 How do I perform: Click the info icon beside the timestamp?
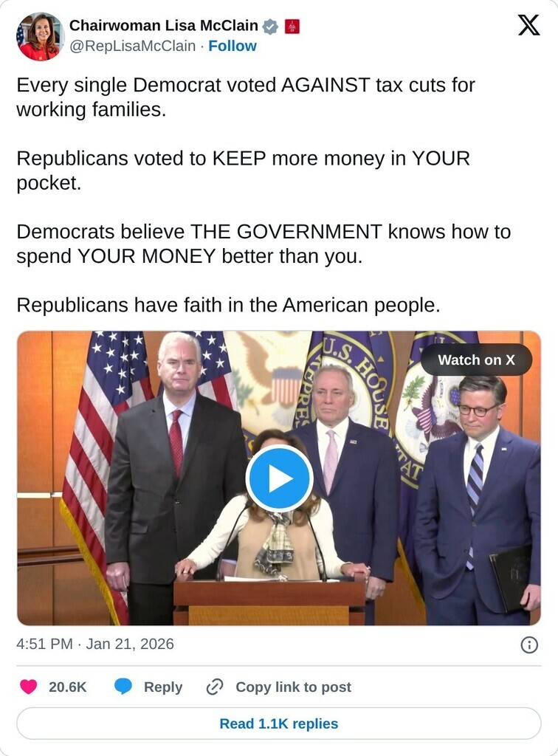(529, 645)
